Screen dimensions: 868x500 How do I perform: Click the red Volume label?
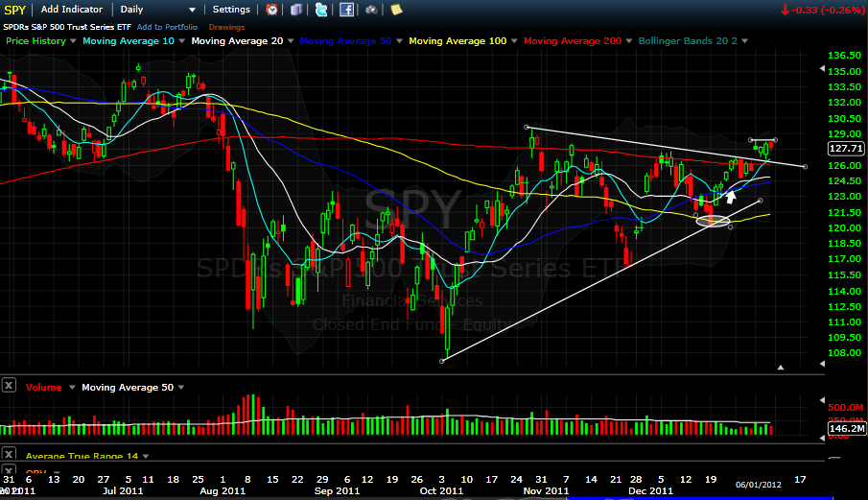[x=43, y=388]
